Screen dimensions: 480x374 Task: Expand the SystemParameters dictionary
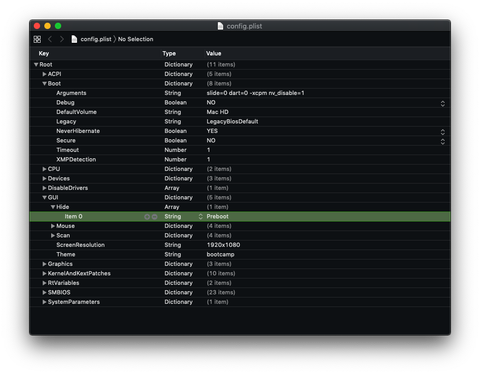point(44,302)
